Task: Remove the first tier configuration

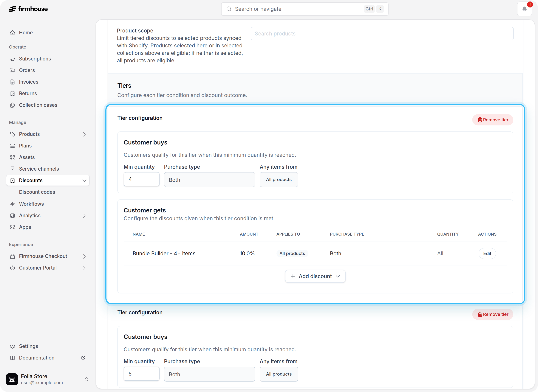Action: (493, 120)
